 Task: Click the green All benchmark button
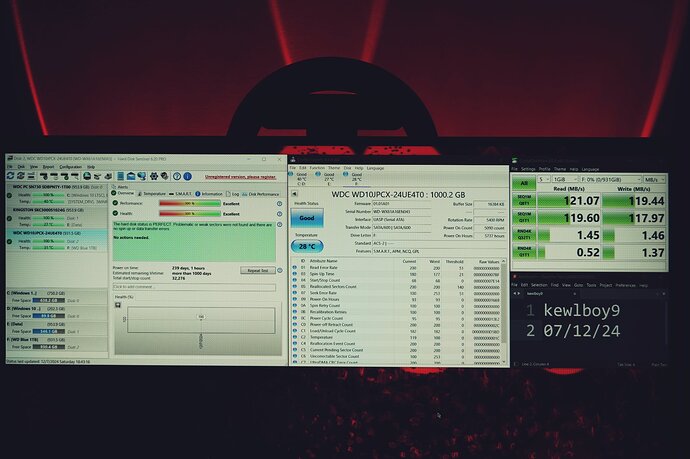[524, 183]
